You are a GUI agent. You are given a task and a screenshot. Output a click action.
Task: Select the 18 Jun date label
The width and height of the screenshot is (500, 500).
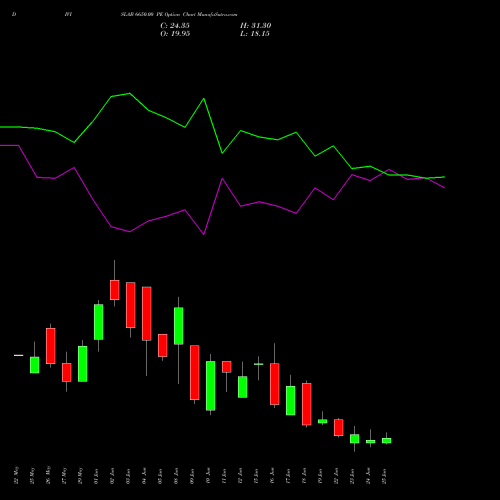point(304,476)
